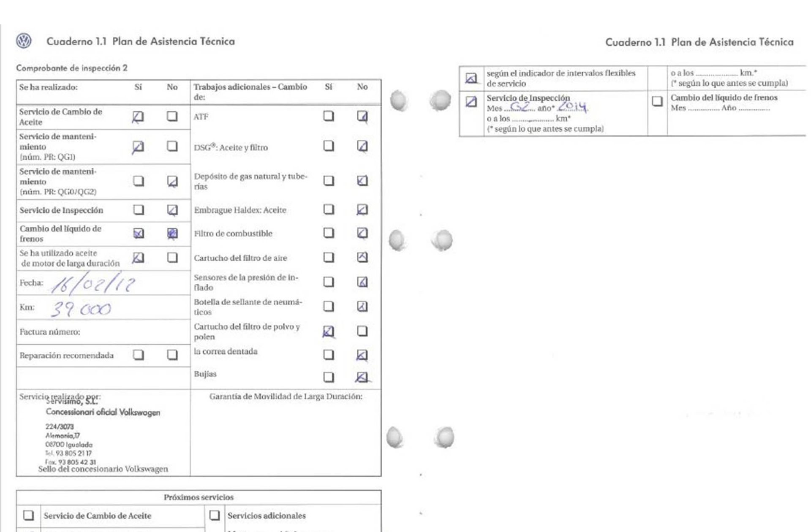Click the Volkswagen logo in the page header

[x=24, y=41]
